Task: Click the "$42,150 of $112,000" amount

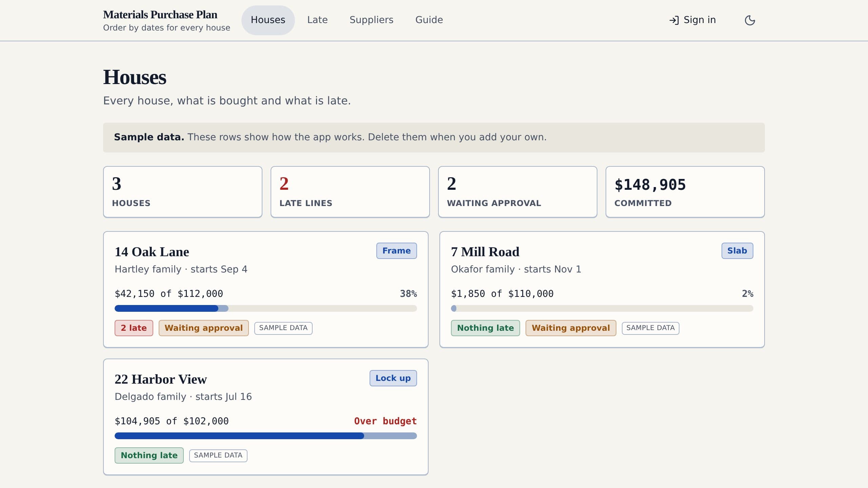Action: (169, 294)
